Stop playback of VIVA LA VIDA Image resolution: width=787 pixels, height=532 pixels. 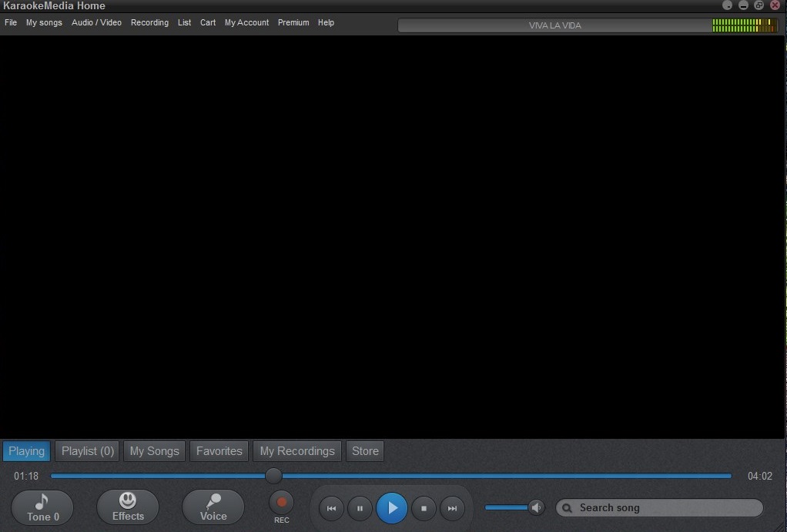[x=423, y=508]
